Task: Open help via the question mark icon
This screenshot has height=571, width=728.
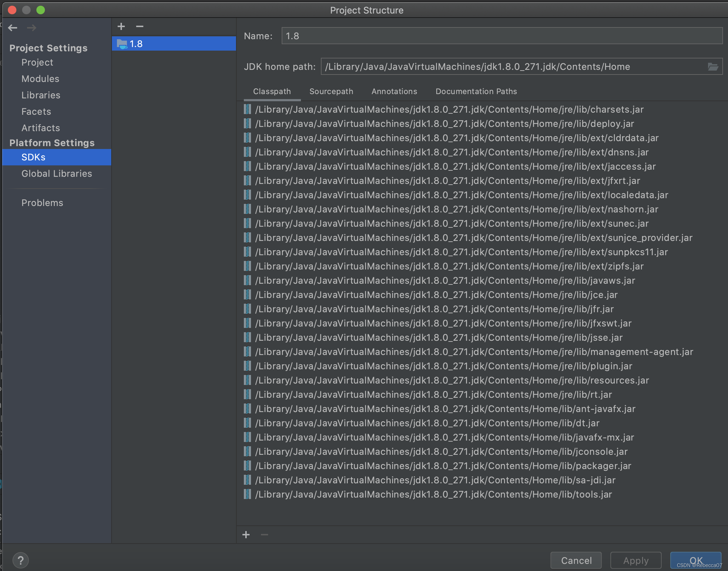Action: [21, 560]
